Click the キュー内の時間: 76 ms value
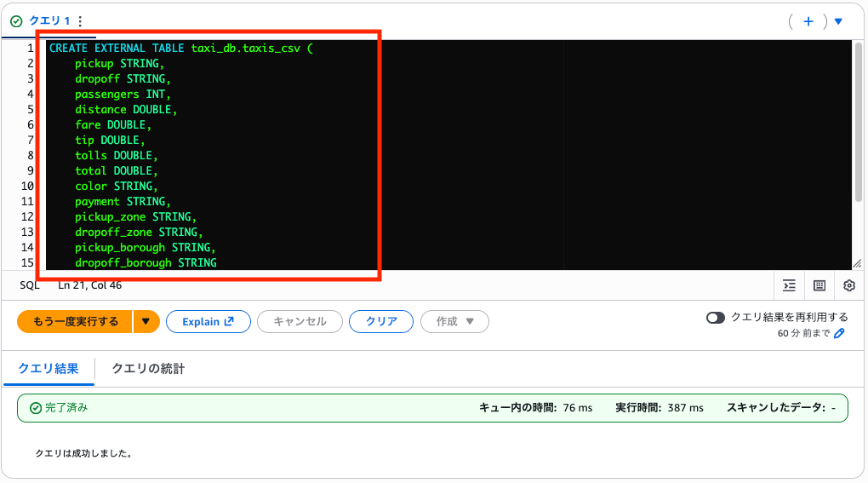The width and height of the screenshot is (868, 483). 535,408
